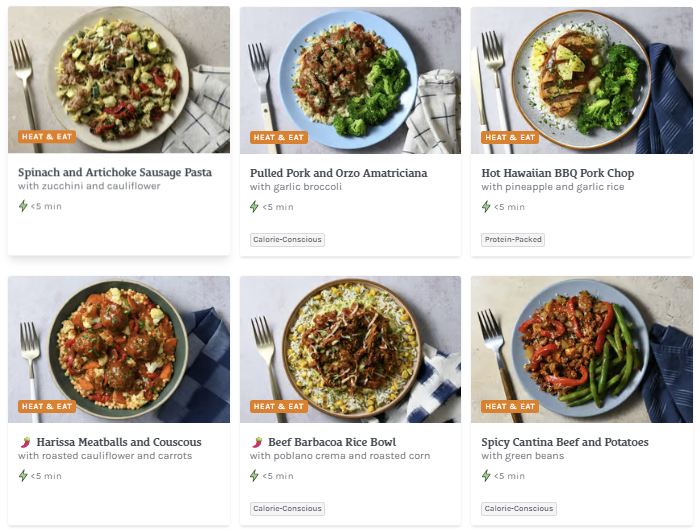Click lightning icon under Hot Hawaiian BBQ Pork Chop
Image resolution: width=700 pixels, height=532 pixels.
point(486,207)
